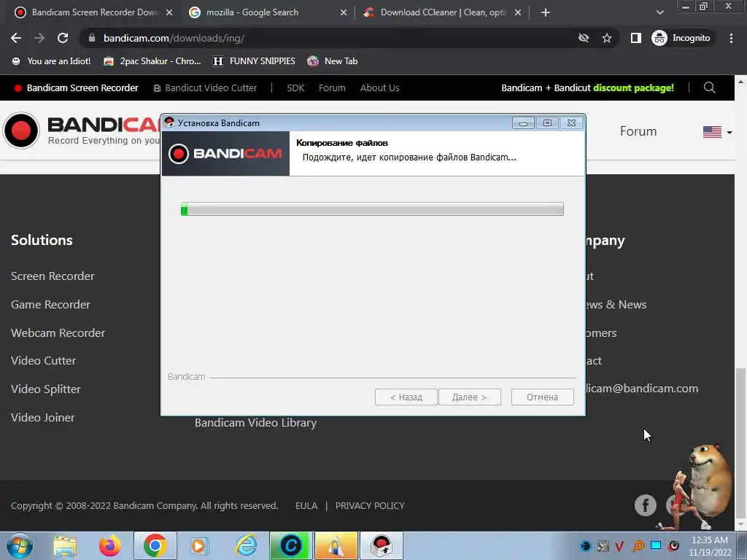747x560 pixels.
Task: Reload the bandicam.com page
Action: pyautogui.click(x=63, y=38)
